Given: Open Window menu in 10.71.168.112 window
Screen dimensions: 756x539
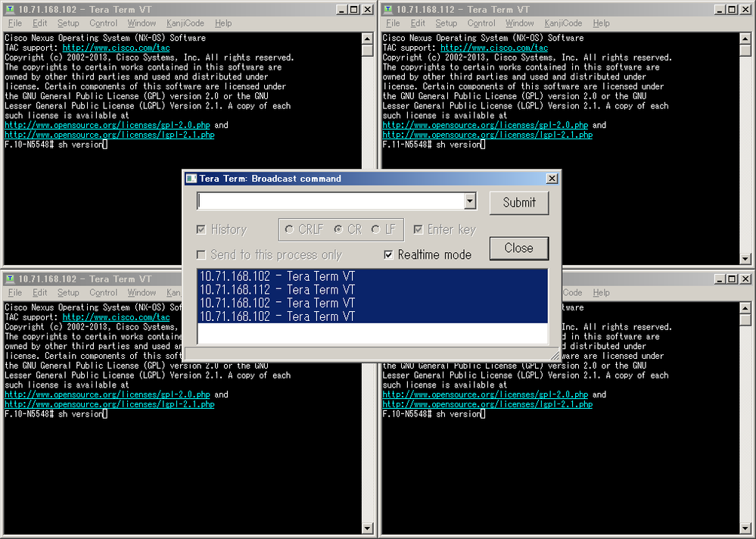Looking at the screenshot, I should coord(520,23).
